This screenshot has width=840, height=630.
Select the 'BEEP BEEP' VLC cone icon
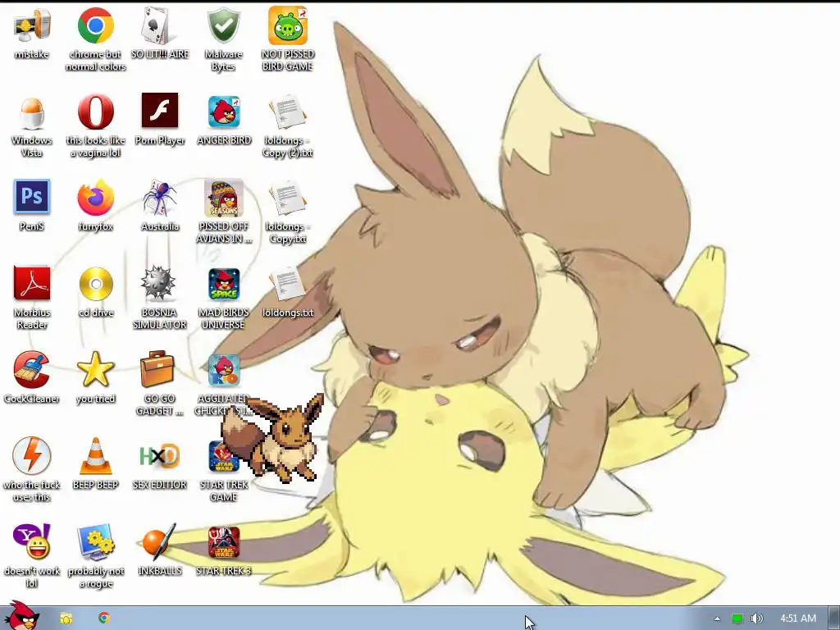click(95, 456)
